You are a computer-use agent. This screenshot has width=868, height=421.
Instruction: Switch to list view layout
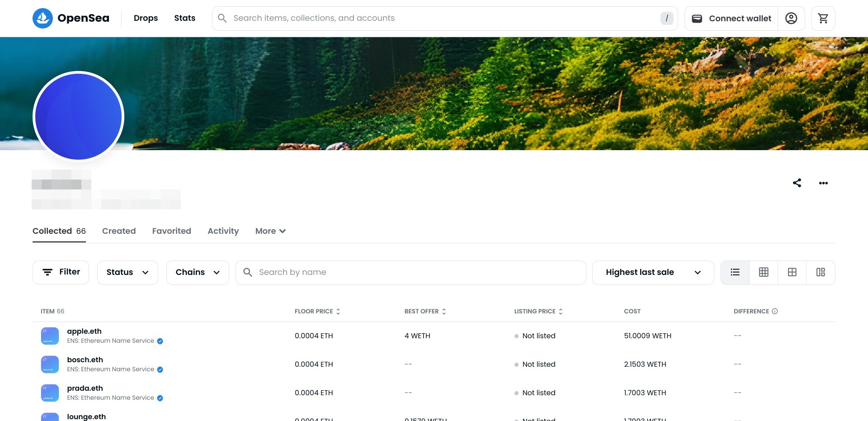[x=735, y=272]
